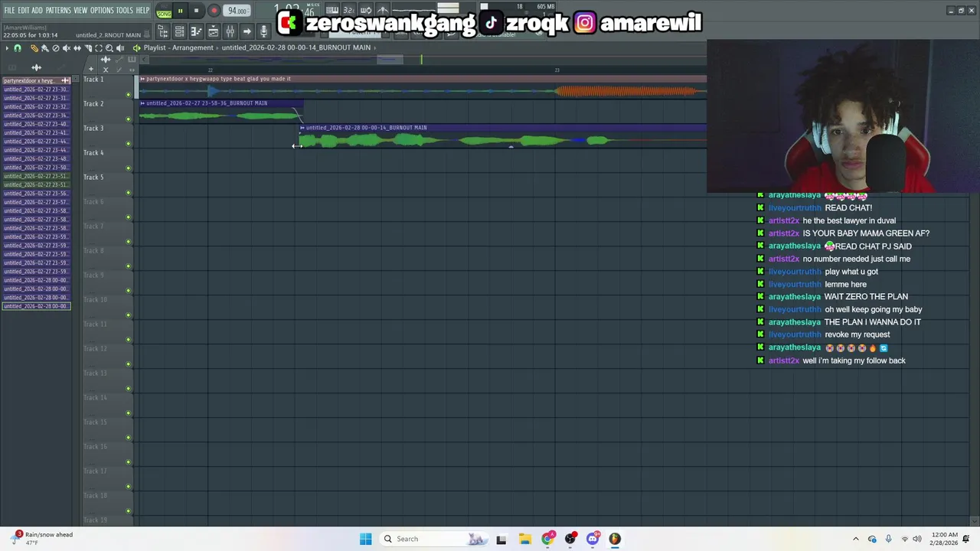Click the Windows taskbar Search box
The height and width of the screenshot is (551, 980).
pos(435,539)
